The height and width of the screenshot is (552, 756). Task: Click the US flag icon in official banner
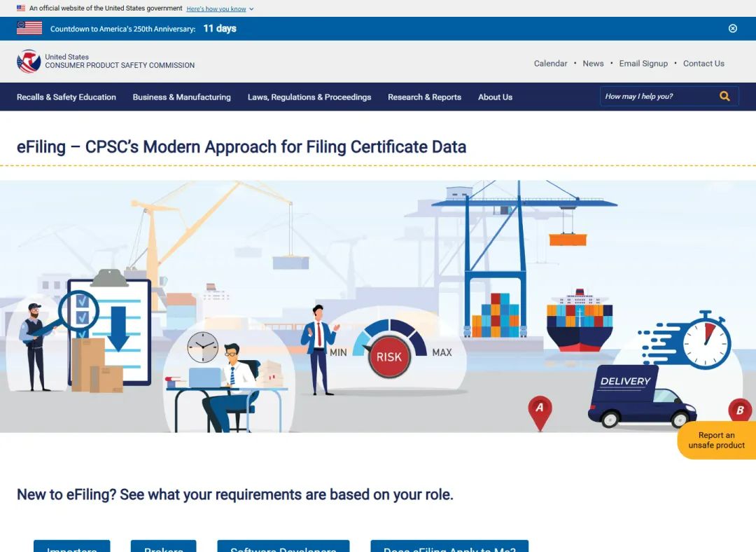tap(21, 8)
